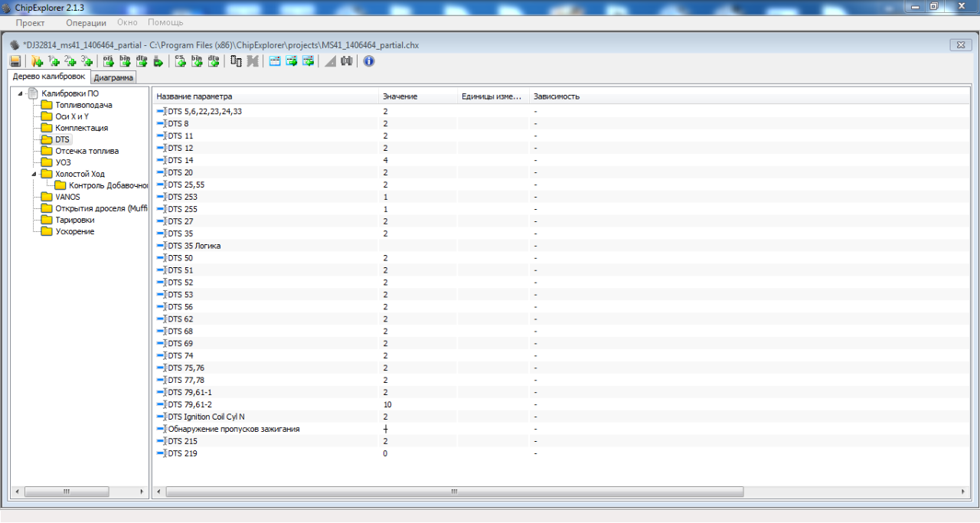The height and width of the screenshot is (523, 980).
Task: Collapse the Калибровки ПО tree root
Action: coord(21,93)
